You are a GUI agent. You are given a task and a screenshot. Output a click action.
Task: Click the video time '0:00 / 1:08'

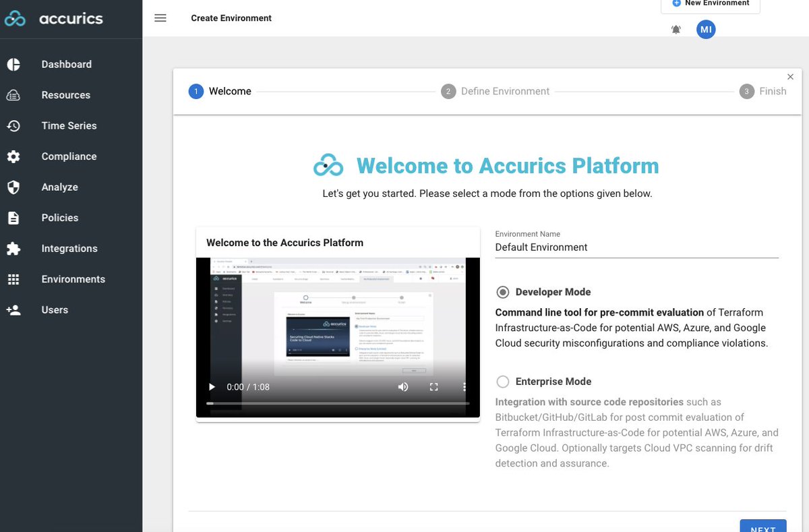coord(248,387)
